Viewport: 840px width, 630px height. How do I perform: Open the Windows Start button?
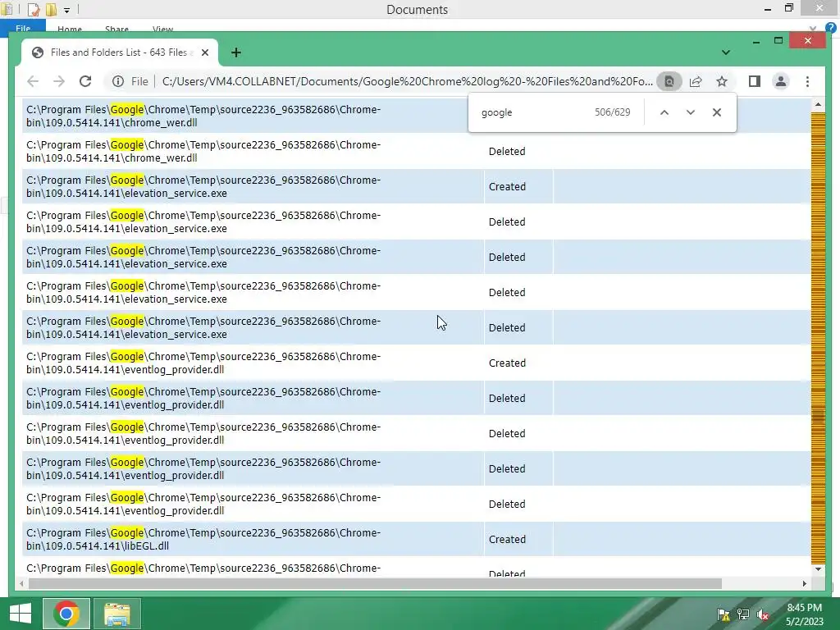pos(21,614)
